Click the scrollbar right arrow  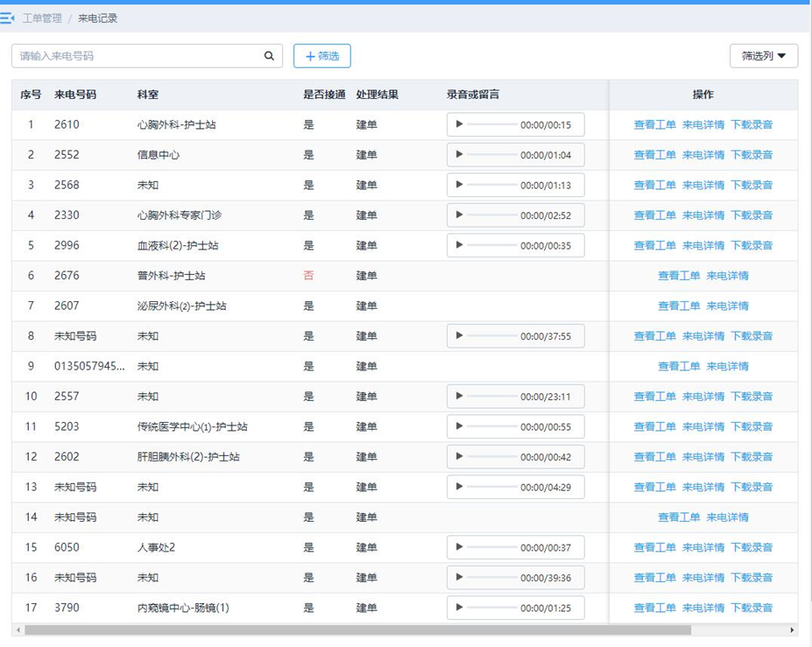pos(793,629)
